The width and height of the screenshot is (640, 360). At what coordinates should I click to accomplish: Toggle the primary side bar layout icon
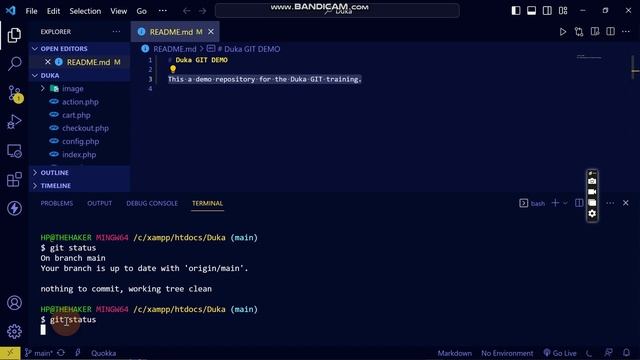pyautogui.click(x=516, y=11)
